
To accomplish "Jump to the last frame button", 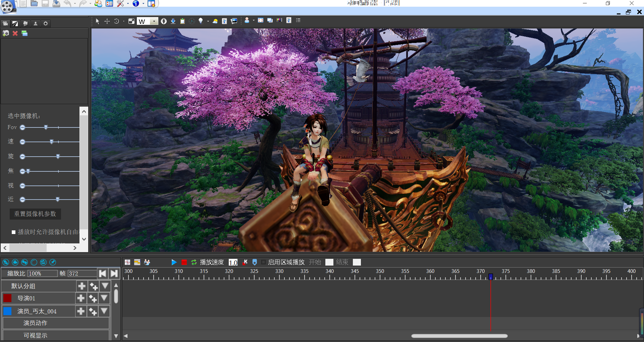I will (114, 274).
